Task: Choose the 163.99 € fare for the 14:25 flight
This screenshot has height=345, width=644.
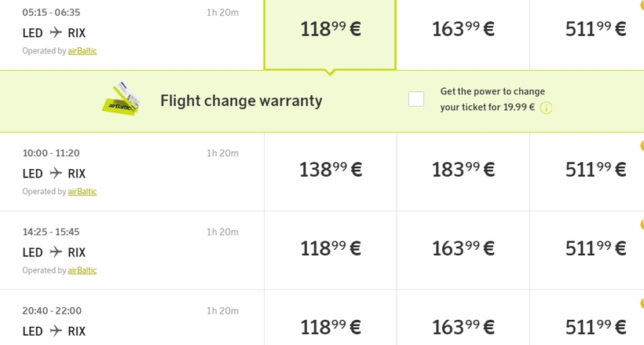Action: 463,249
